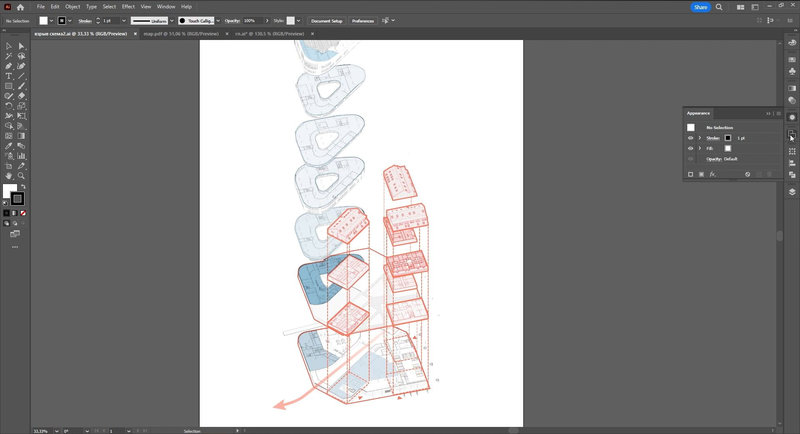Select the Mesh tool
Viewport: 800px width, 434px height.
click(x=9, y=136)
